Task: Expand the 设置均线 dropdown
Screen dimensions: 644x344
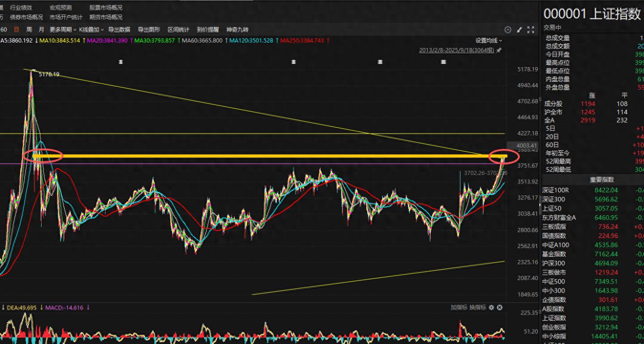Action: [488, 40]
